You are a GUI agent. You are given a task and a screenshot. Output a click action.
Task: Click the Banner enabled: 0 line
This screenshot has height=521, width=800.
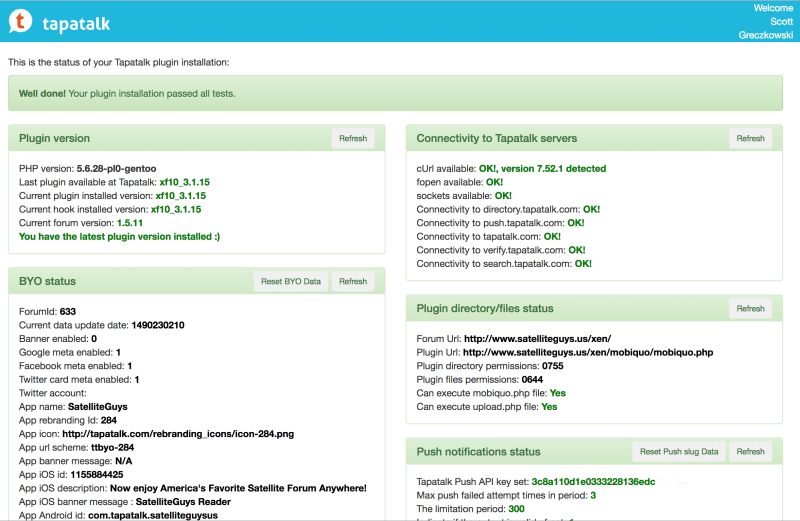click(58, 339)
